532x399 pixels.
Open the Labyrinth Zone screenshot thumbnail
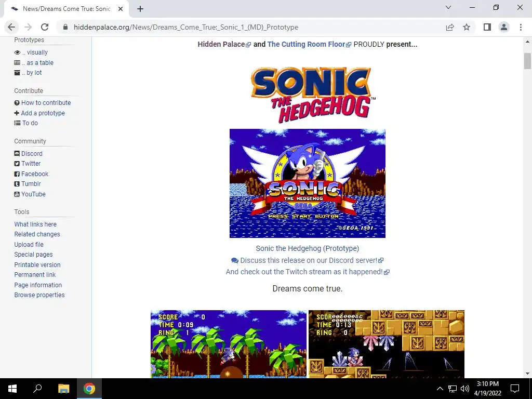click(x=387, y=344)
